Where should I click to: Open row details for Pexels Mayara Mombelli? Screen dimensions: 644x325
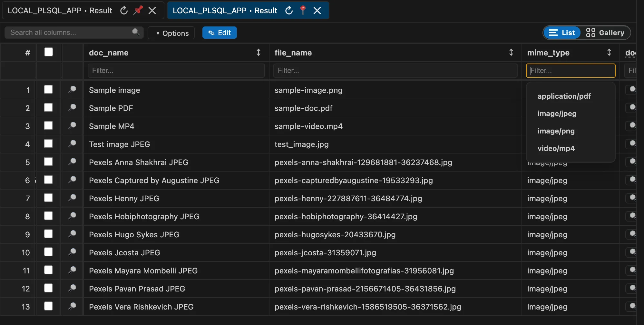(72, 270)
